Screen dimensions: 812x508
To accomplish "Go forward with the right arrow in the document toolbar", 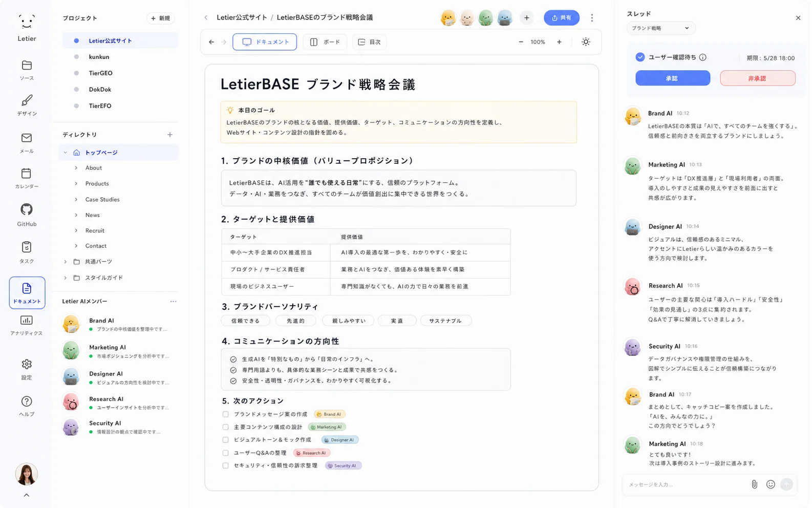I will coord(224,42).
